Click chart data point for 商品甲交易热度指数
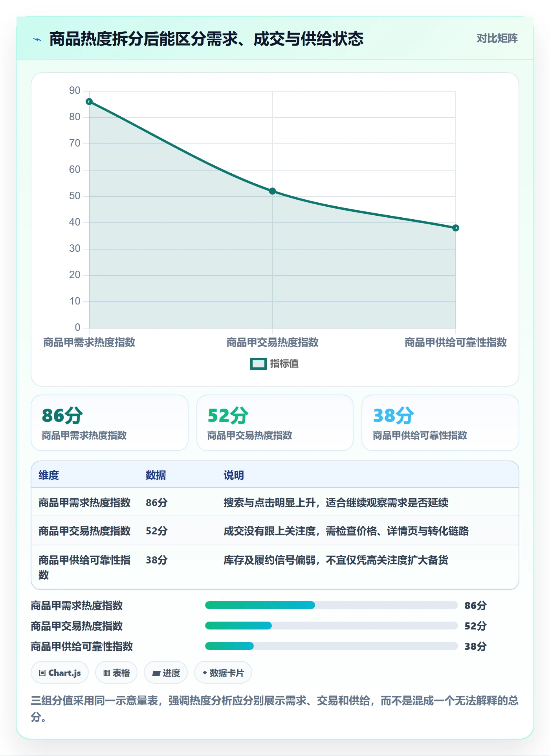This screenshot has width=550, height=756. click(x=272, y=191)
